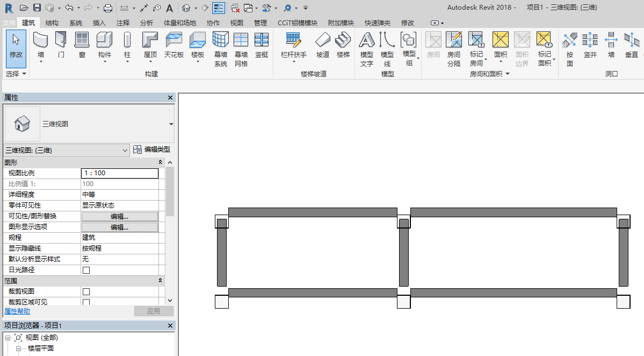644x356 pixels.
Task: Select the Text (A) tool in quick access toolbar
Action: click(169, 8)
